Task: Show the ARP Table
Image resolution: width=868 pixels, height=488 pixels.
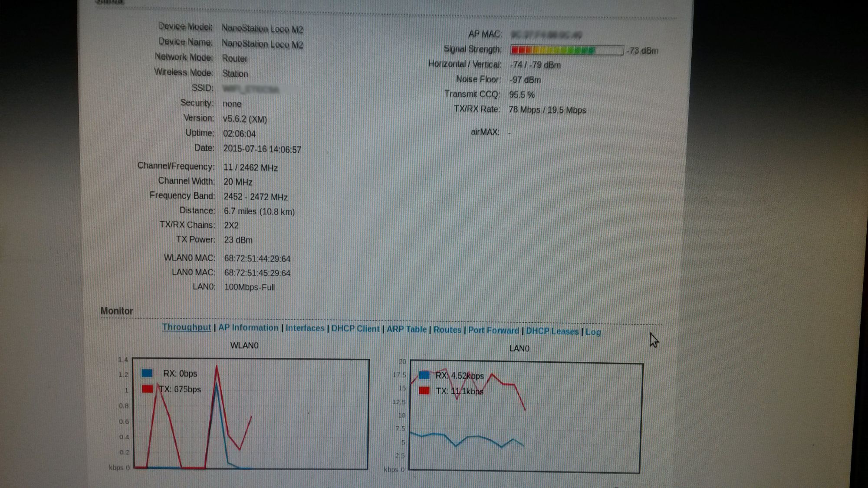Action: [406, 329]
